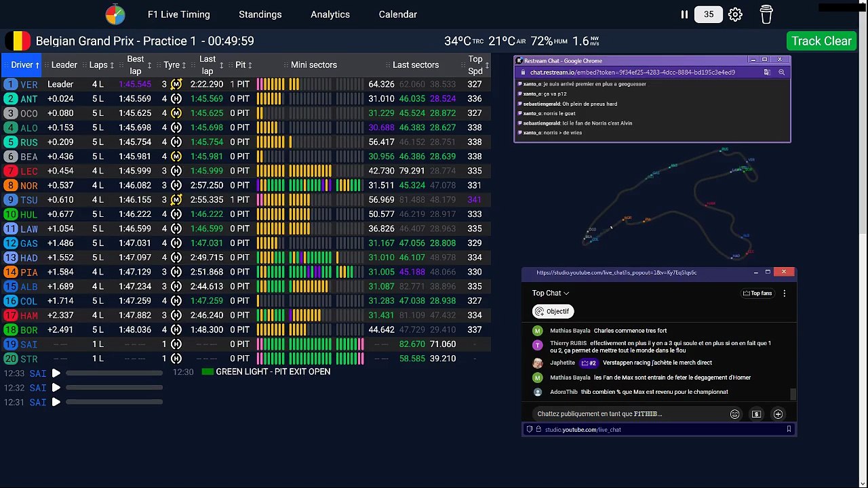The width and height of the screenshot is (868, 488).
Task: Click OCO medium tyre icon
Action: pyautogui.click(x=176, y=113)
